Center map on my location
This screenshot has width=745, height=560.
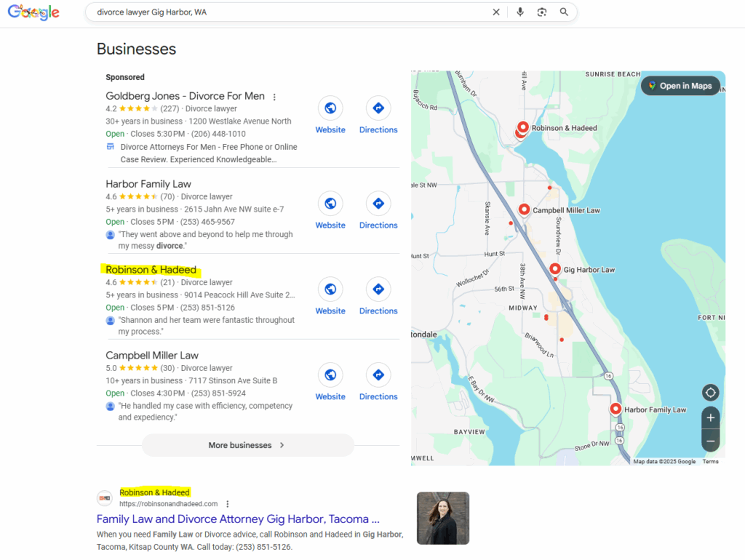click(710, 393)
